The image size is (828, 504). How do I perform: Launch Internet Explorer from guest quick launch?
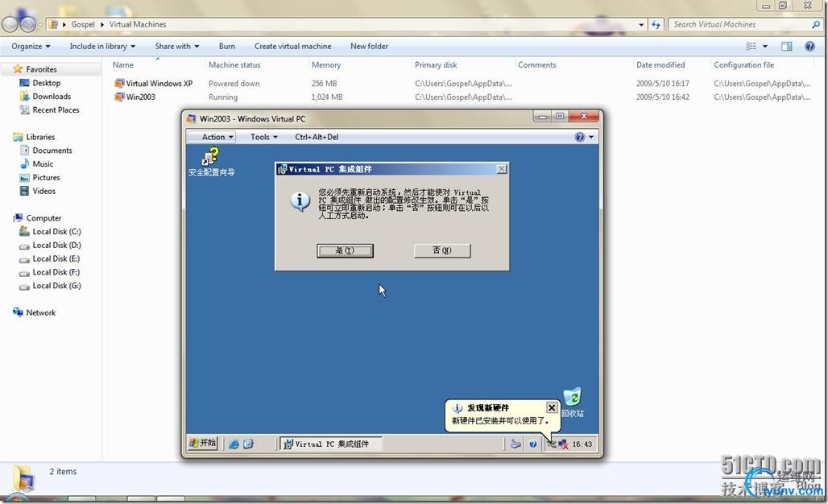[234, 444]
